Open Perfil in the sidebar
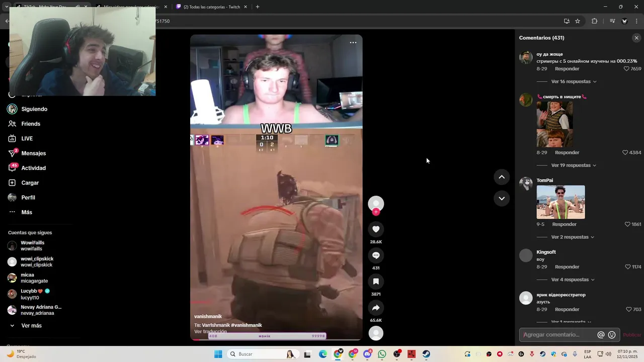644x362 pixels. [x=28, y=198]
